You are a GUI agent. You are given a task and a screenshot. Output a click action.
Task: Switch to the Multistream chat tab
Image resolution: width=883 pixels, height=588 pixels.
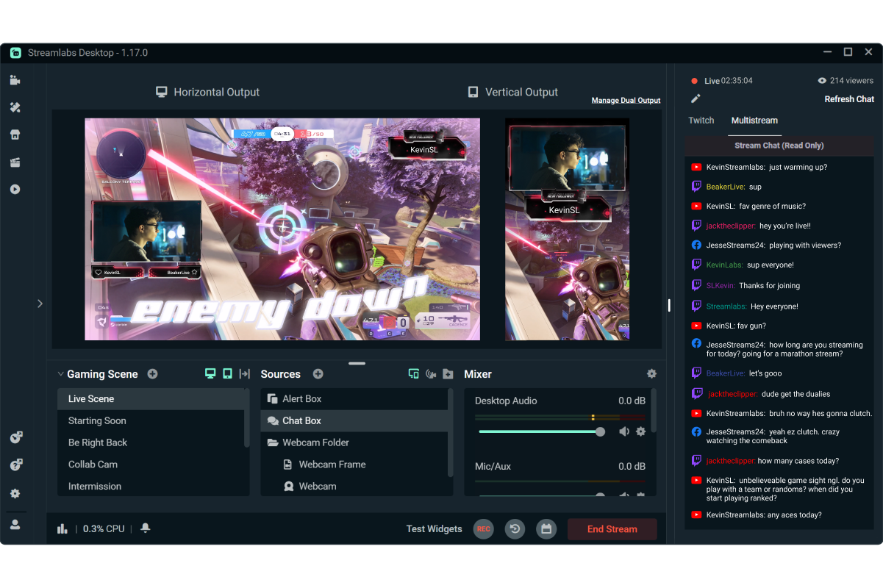[x=754, y=121]
